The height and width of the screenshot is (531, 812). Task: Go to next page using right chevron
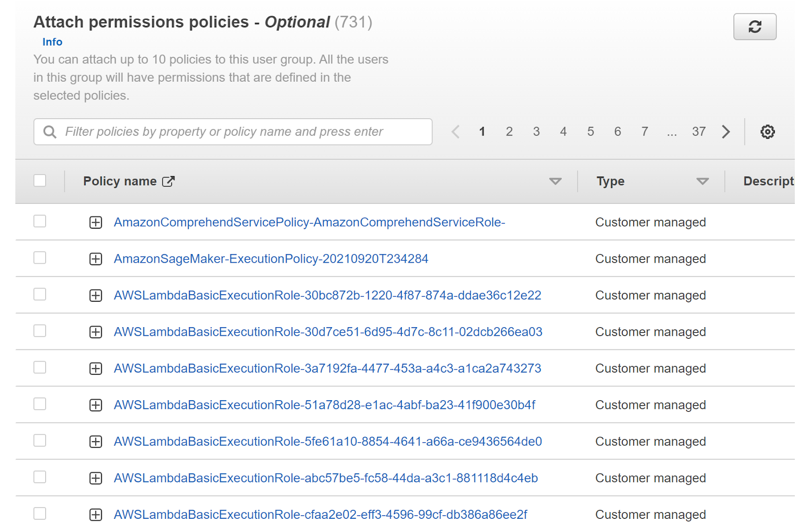726,132
